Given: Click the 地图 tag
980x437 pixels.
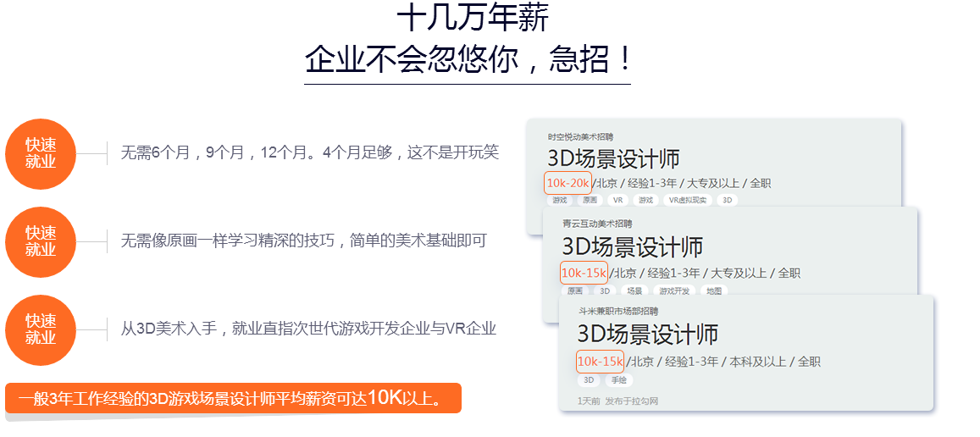Looking at the screenshot, I should point(714,290).
